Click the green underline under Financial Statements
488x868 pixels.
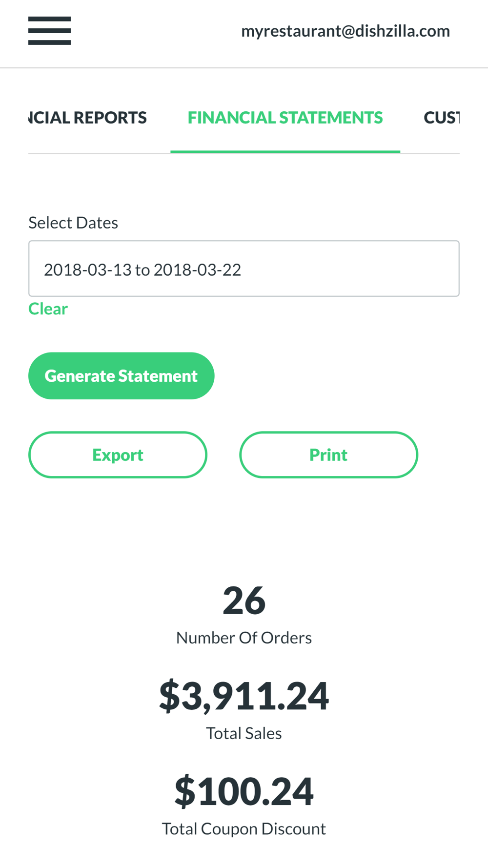point(285,152)
